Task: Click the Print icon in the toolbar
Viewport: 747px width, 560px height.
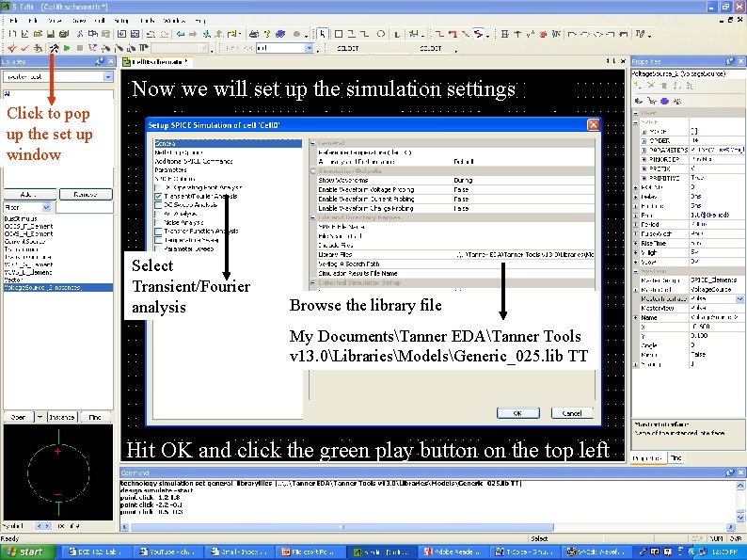Action: click(254, 34)
